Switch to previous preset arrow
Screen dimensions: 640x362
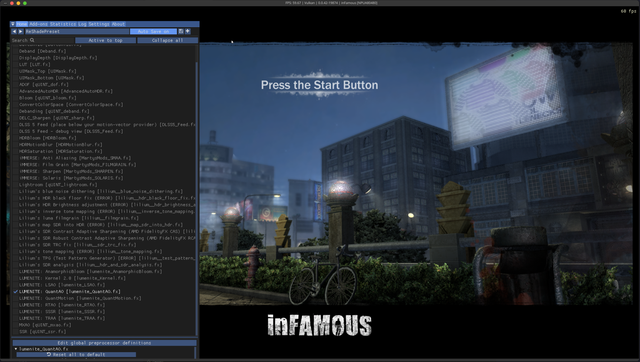[x=14, y=31]
